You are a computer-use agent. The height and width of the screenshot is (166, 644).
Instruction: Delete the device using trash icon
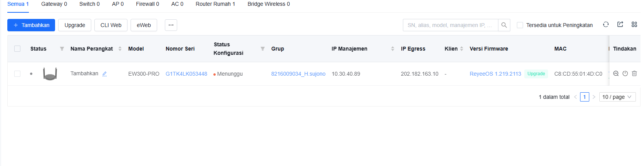[x=634, y=73]
